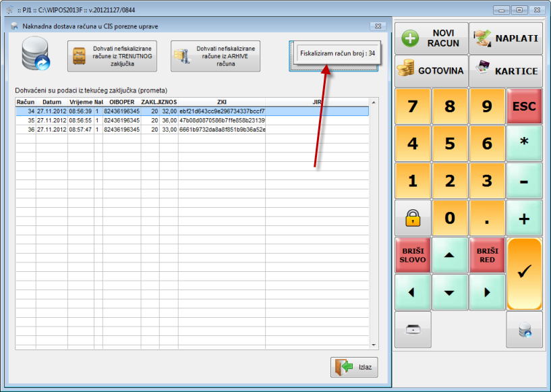Viewport: 551px width, 392px height.
Task: Click Izlaz exit button
Action: pos(354,367)
